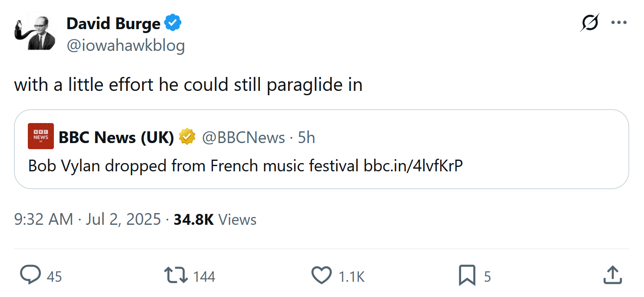Viewport: 644px width, 297px height.
Task: Click the share upload icon
Action: point(612,275)
